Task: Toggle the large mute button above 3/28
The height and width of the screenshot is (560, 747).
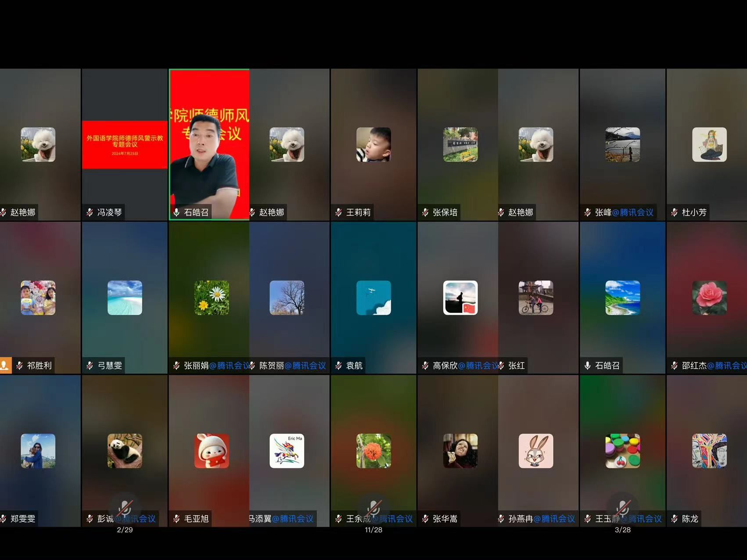Action: [622, 508]
